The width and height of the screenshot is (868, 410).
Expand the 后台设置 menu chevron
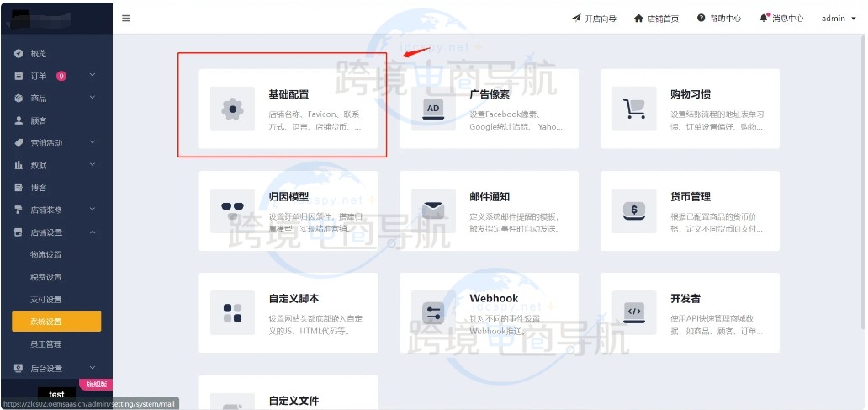93,367
